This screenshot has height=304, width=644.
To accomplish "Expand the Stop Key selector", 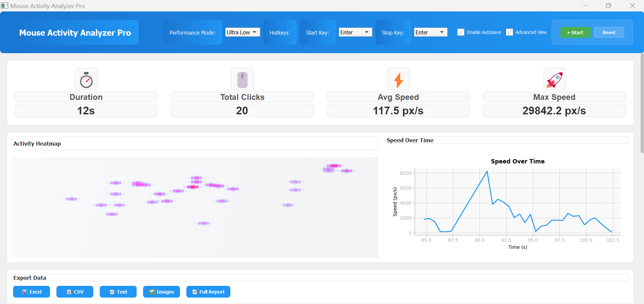I will pyautogui.click(x=430, y=32).
